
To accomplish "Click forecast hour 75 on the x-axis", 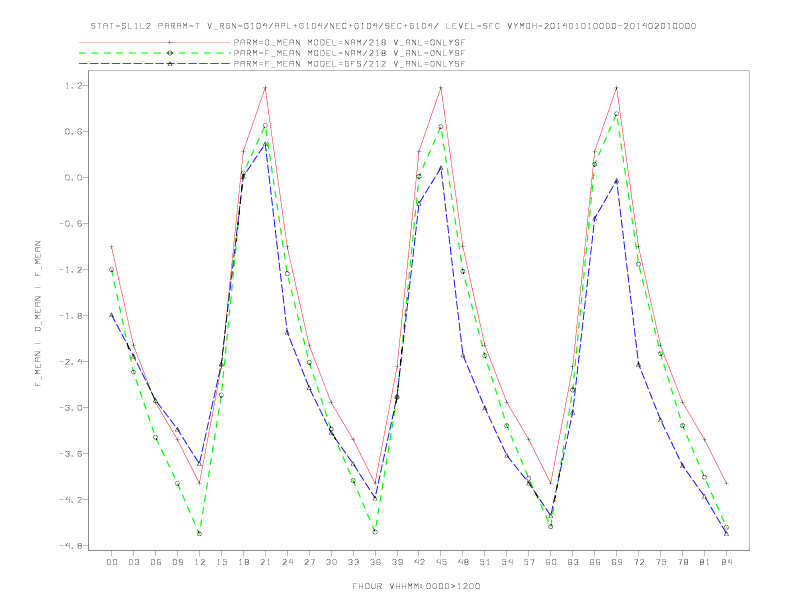I will [x=661, y=562].
